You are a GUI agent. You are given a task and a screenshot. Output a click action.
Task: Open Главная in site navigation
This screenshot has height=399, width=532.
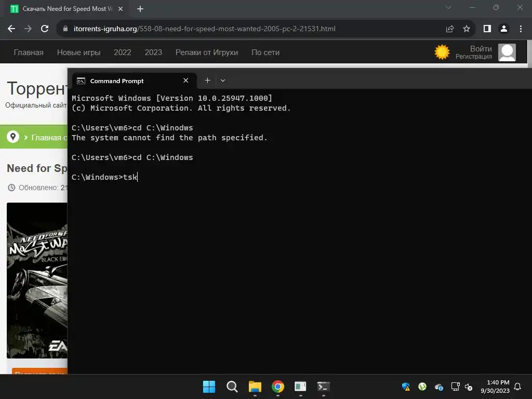pos(29,52)
